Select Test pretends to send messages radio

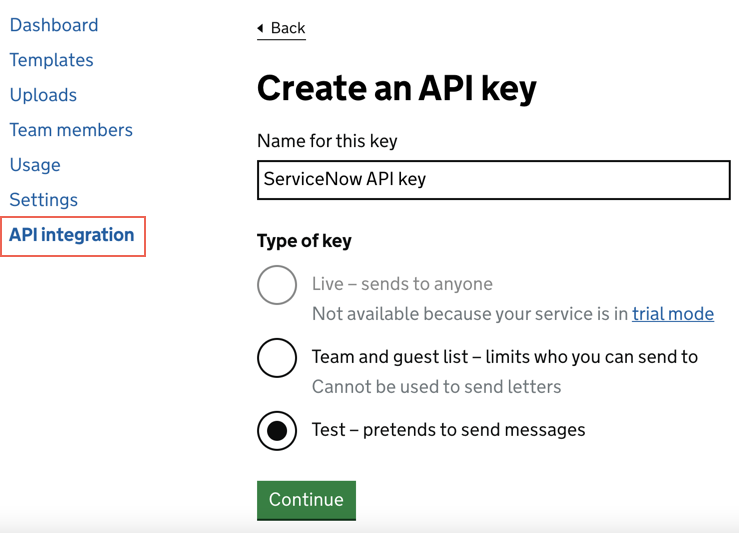pyautogui.click(x=277, y=431)
